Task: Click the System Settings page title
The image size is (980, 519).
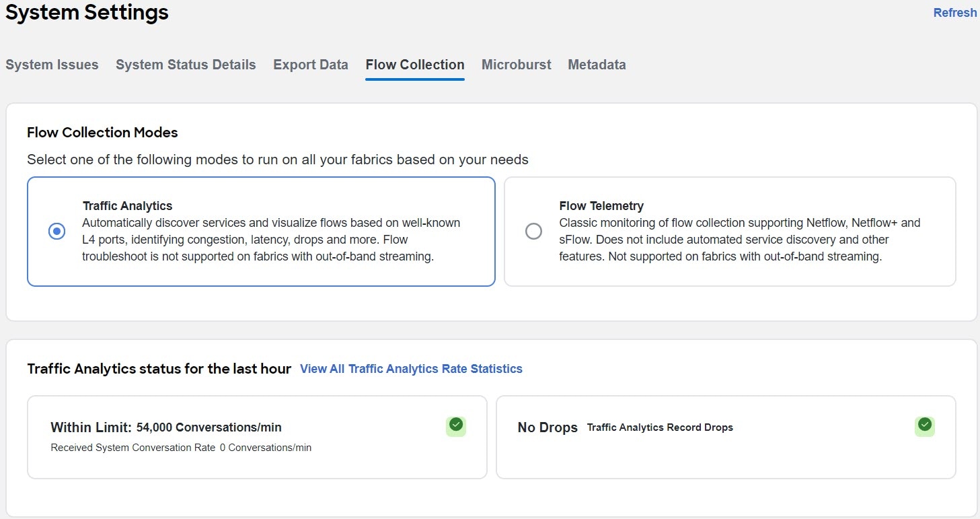Action: (87, 12)
